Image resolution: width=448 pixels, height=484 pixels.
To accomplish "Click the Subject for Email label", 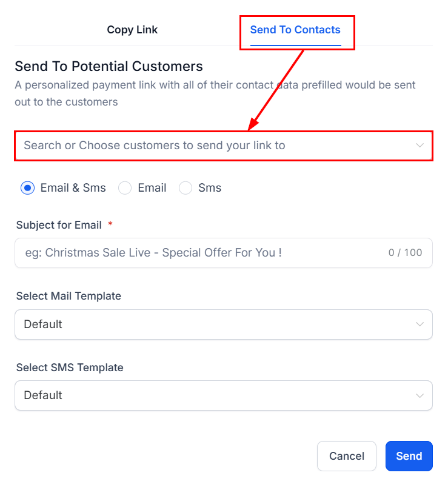I will [x=59, y=225].
